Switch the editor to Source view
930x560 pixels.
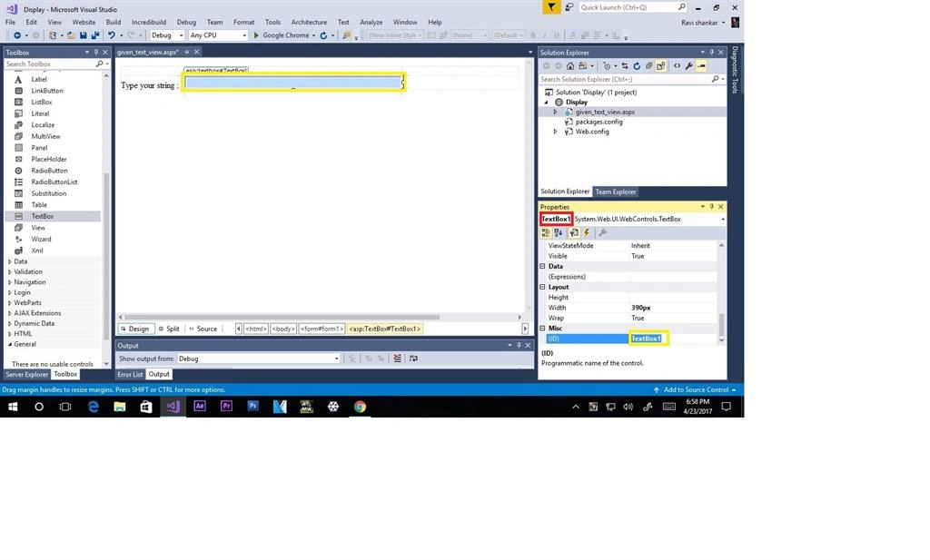point(203,329)
